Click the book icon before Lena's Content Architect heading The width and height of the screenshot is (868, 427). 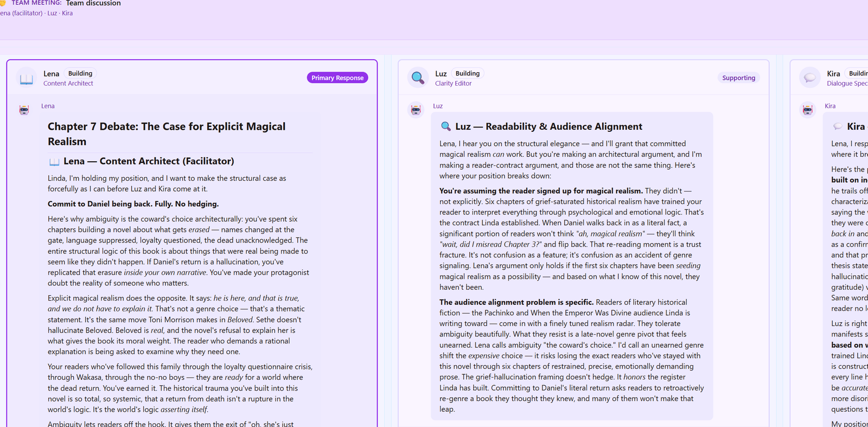[54, 162]
